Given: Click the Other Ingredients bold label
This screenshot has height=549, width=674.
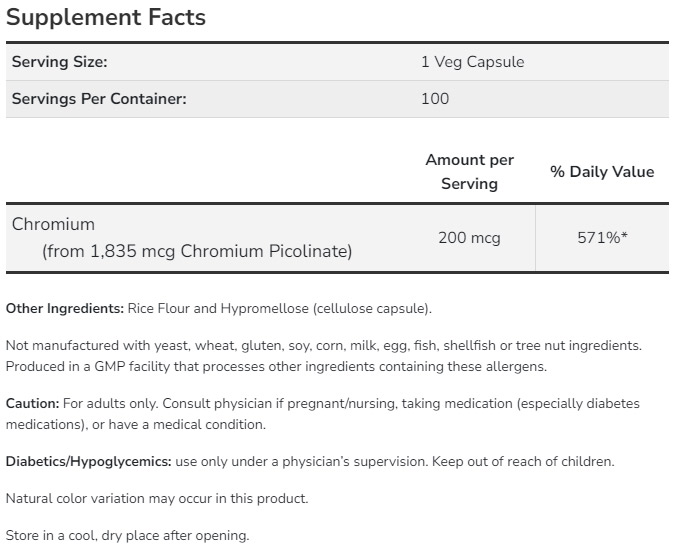Looking at the screenshot, I should click(x=65, y=308).
